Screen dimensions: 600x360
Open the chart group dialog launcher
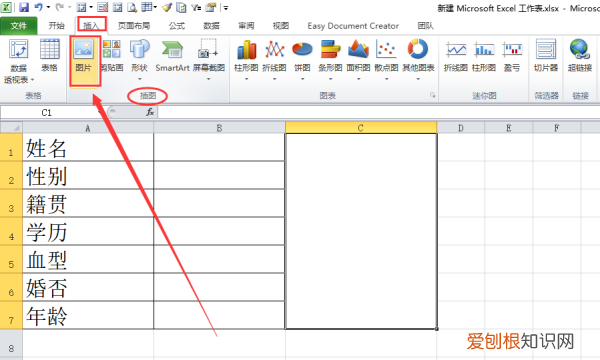(x=432, y=95)
